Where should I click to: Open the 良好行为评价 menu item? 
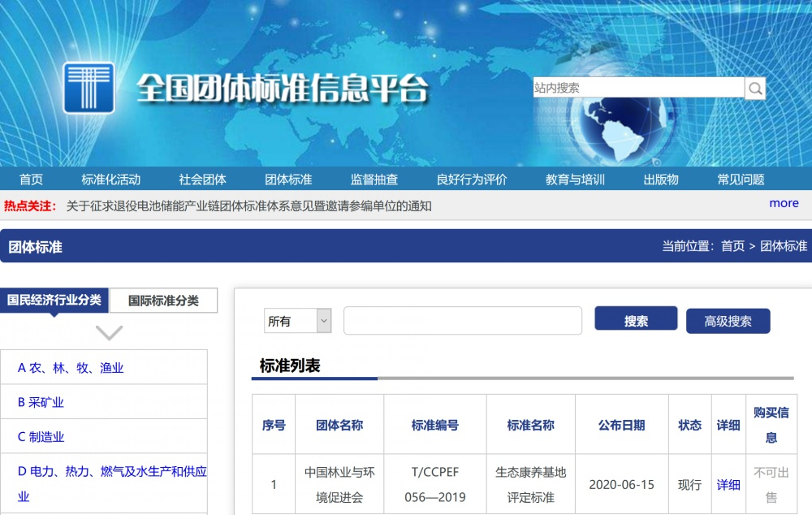point(472,180)
